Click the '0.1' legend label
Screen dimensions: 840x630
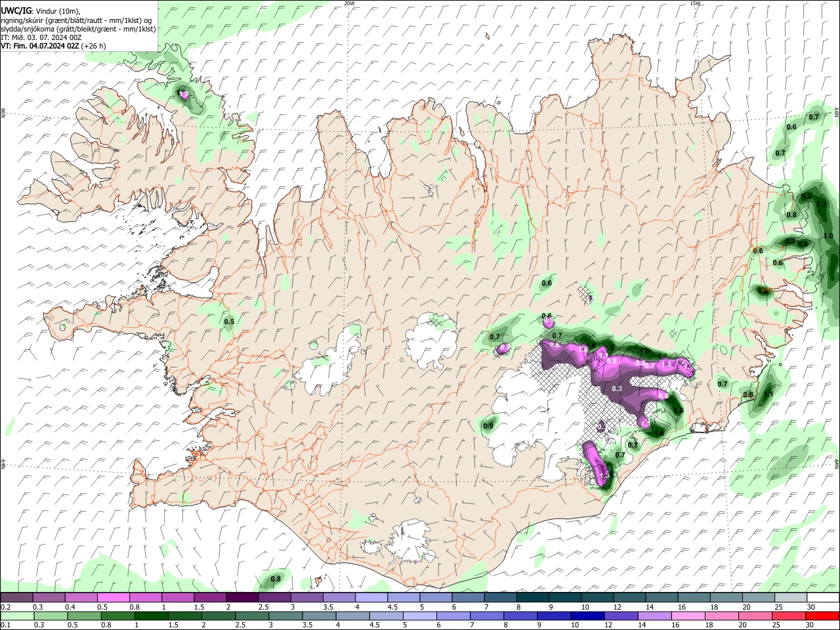click(x=5, y=625)
